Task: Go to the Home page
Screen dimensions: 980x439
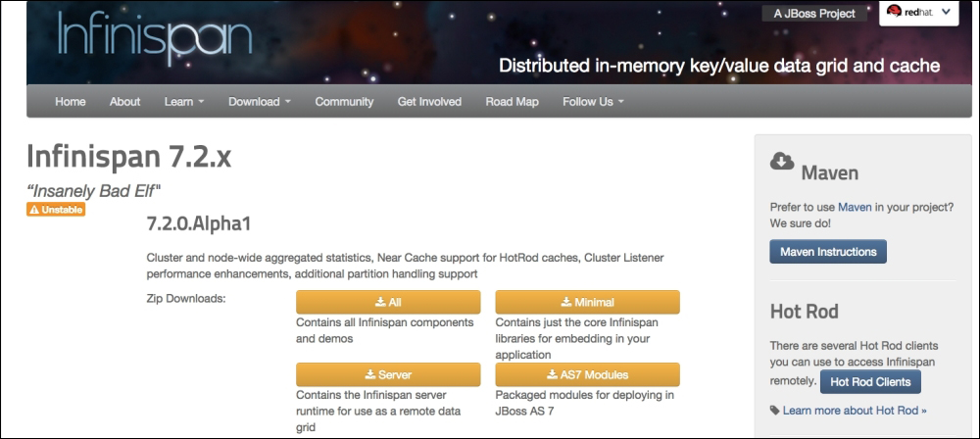Action: (71, 102)
